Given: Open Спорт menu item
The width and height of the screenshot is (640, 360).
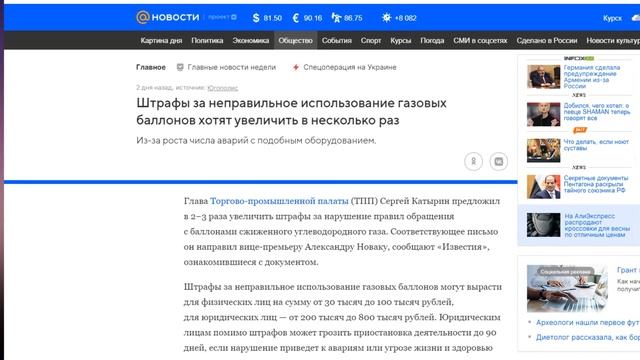Looking at the screenshot, I should (x=371, y=40).
